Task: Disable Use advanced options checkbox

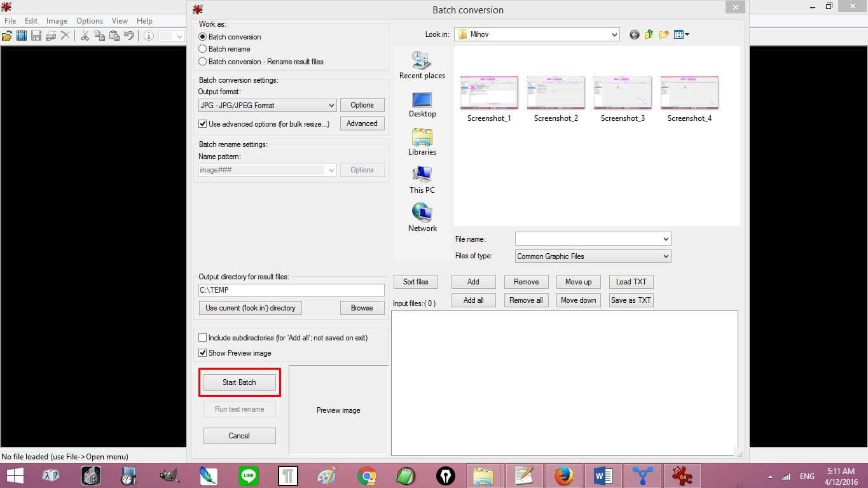Action: click(x=203, y=124)
